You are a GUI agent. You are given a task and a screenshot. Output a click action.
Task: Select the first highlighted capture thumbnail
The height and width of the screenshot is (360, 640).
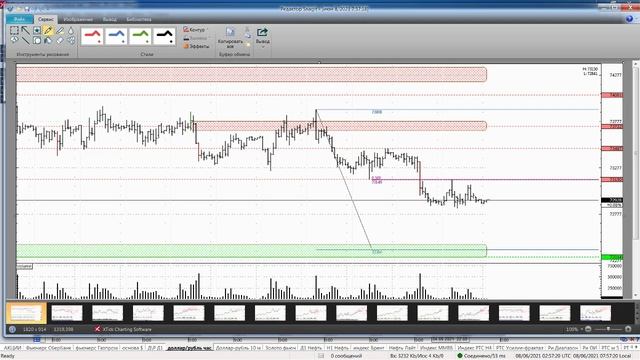click(26, 313)
